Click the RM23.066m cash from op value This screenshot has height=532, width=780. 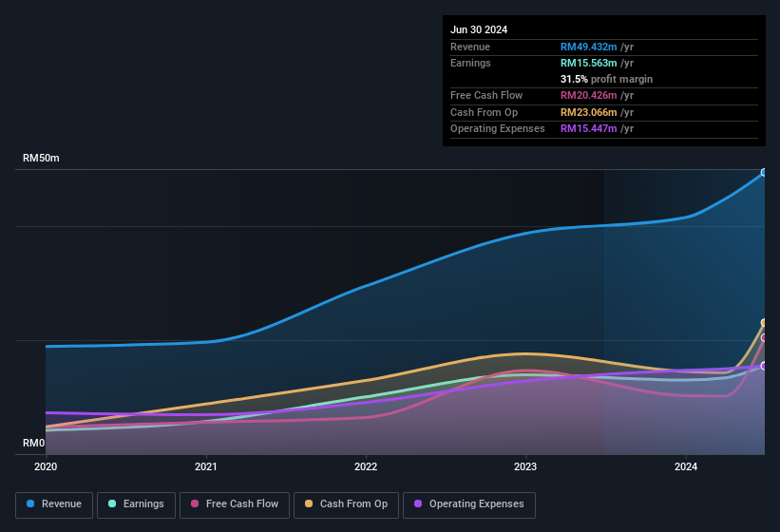[x=588, y=112]
